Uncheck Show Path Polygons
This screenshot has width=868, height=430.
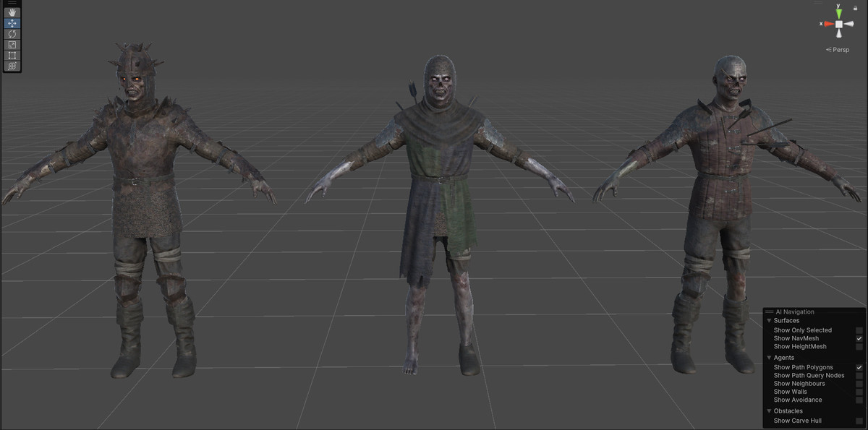point(859,367)
